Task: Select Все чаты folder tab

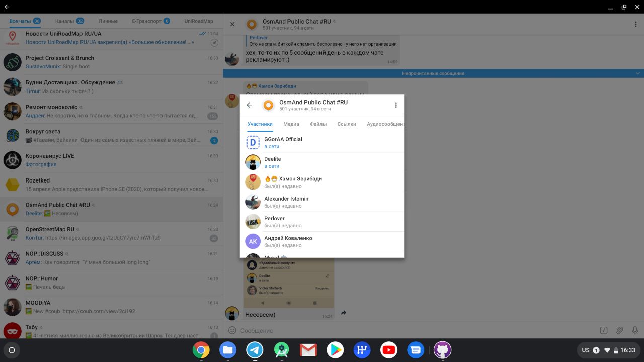Action: [x=25, y=21]
